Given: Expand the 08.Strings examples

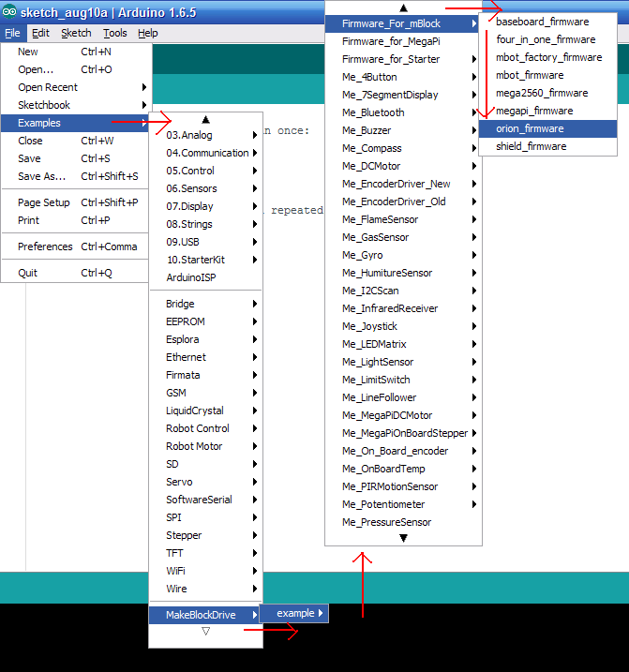Looking at the screenshot, I should (206, 224).
